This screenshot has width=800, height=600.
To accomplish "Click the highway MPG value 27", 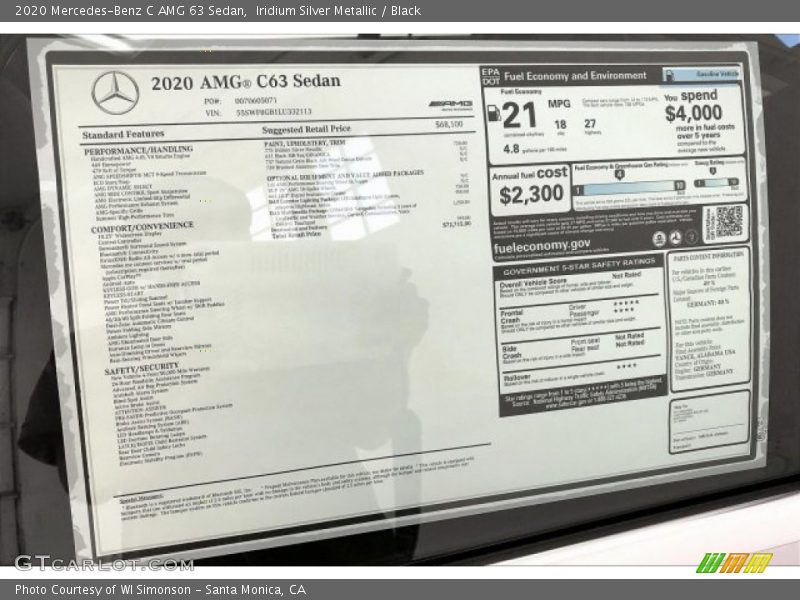I will pos(590,123).
